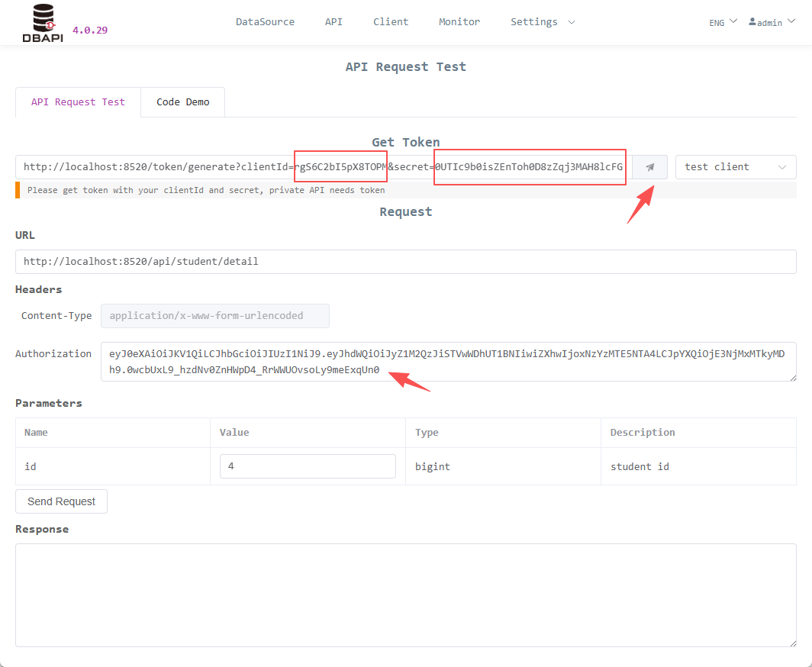Viewport: 812px width, 667px height.
Task: Click the Send Request button
Action: click(x=61, y=501)
